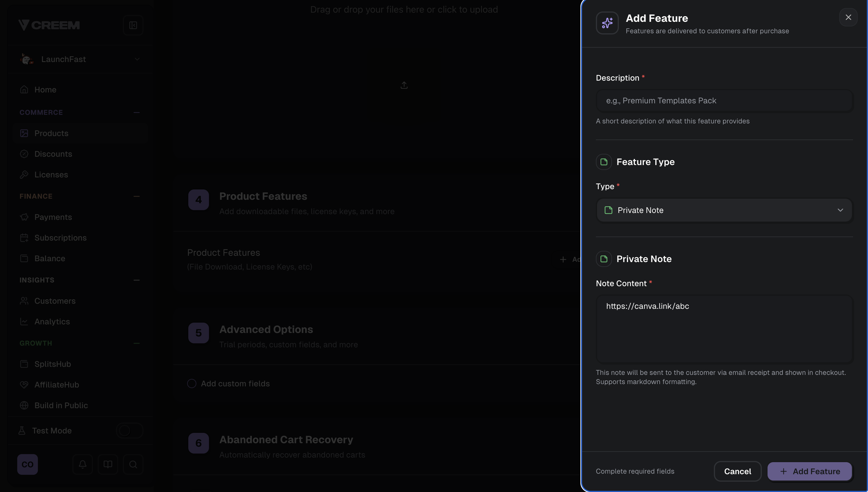Open the Licenses page
Screen dimensions: 868x492
[80, 174]
